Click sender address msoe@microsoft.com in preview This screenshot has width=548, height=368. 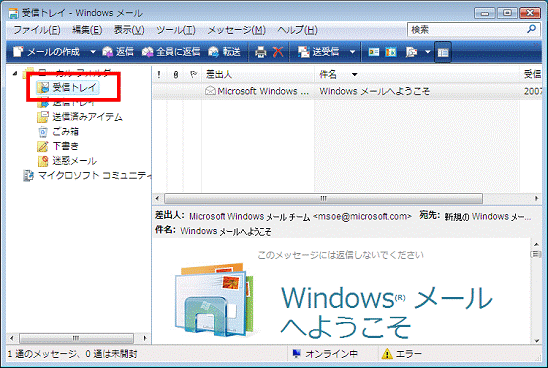(362, 216)
